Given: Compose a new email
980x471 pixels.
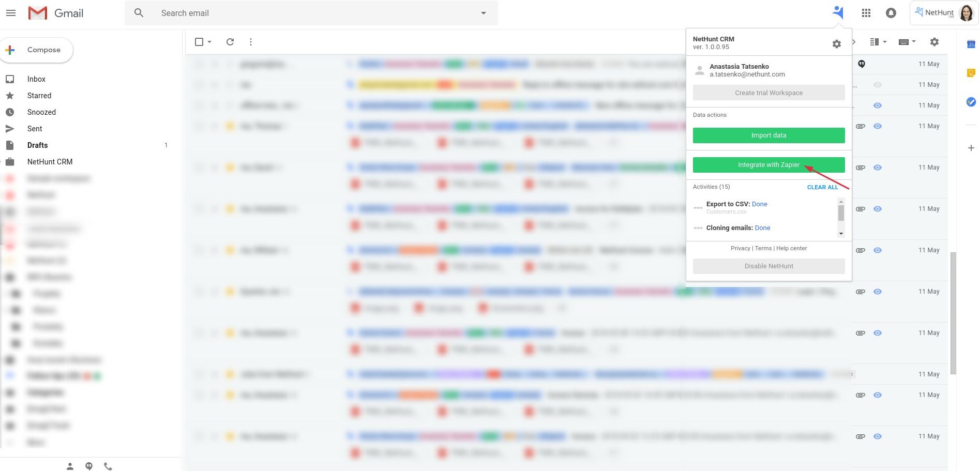Looking at the screenshot, I should (x=37, y=50).
